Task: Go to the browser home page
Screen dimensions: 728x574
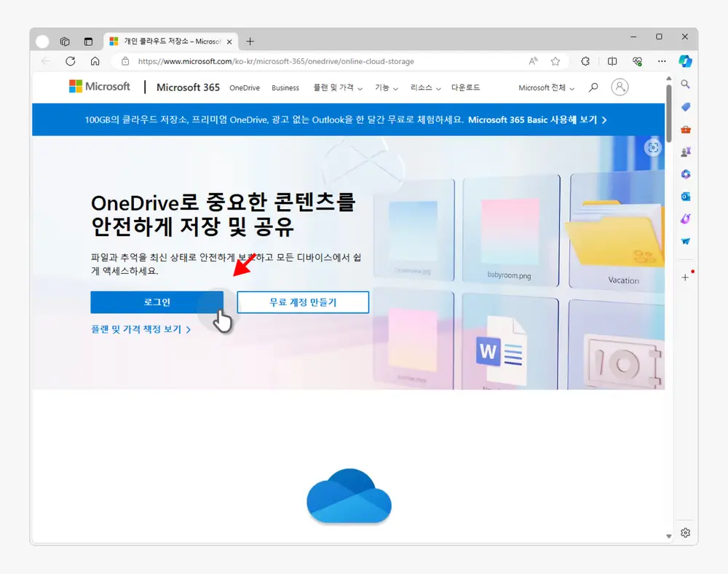Action: (x=95, y=61)
